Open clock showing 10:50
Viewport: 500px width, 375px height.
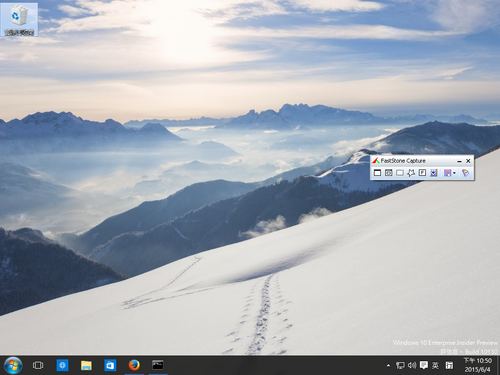tap(478, 361)
